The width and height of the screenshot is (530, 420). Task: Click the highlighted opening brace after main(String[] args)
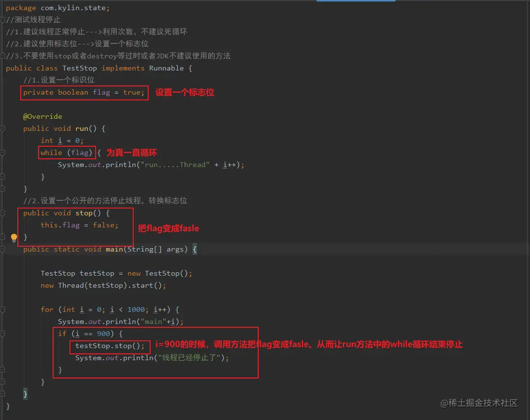pyautogui.click(x=195, y=249)
